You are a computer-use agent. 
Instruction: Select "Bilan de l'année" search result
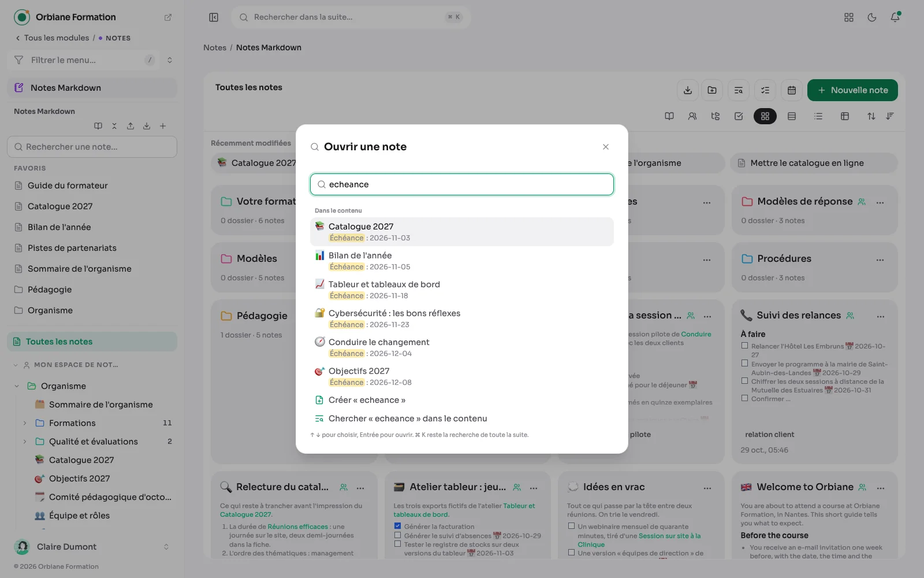coord(462,261)
